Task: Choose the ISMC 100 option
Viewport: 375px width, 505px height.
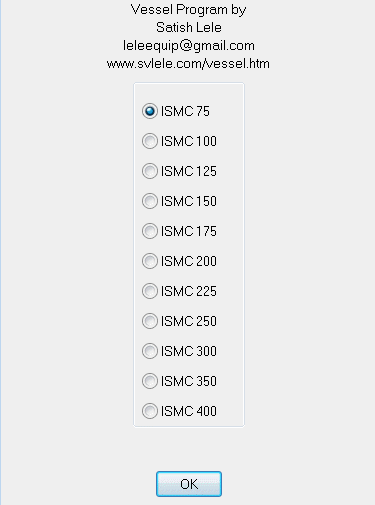Action: coord(179,141)
